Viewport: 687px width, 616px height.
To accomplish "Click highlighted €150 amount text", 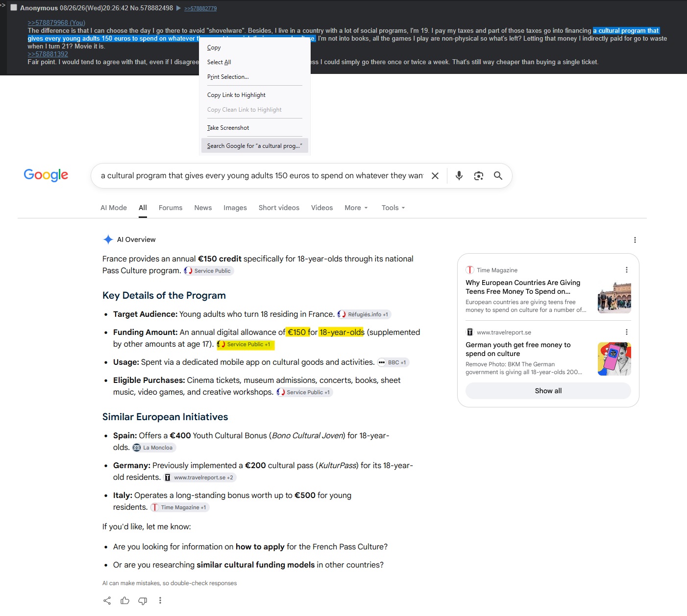I will [296, 332].
